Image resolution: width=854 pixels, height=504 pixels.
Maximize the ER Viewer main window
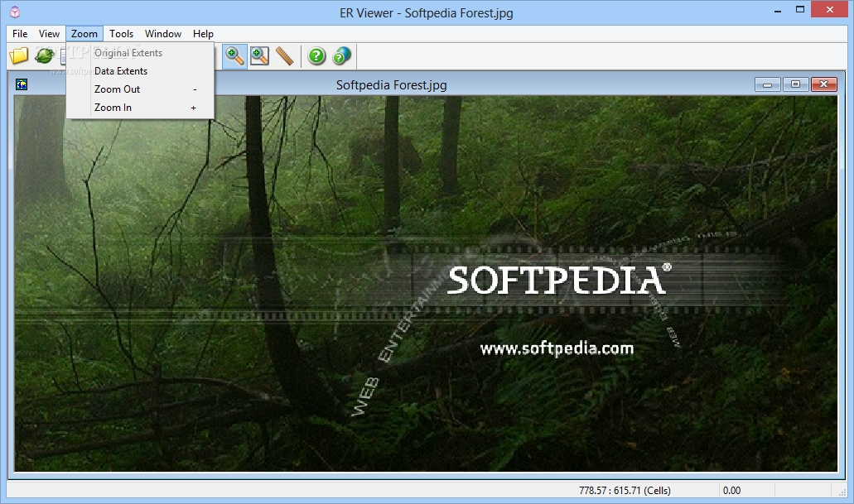pos(800,10)
